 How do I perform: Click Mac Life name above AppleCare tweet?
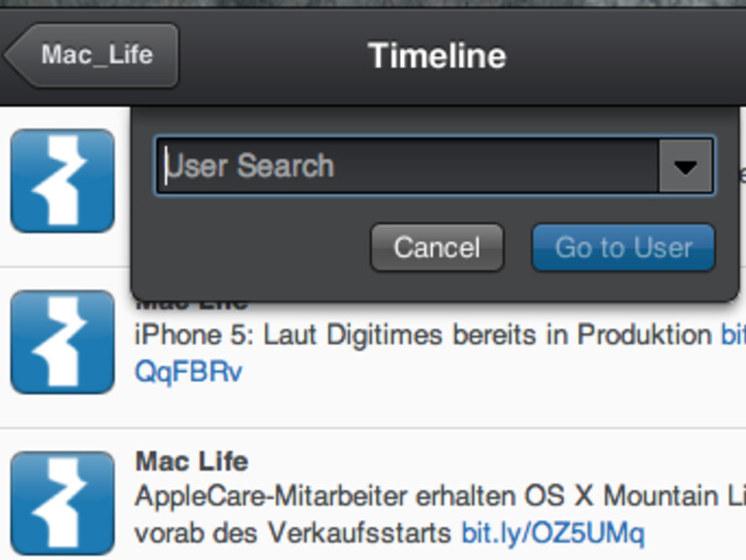tap(192, 461)
